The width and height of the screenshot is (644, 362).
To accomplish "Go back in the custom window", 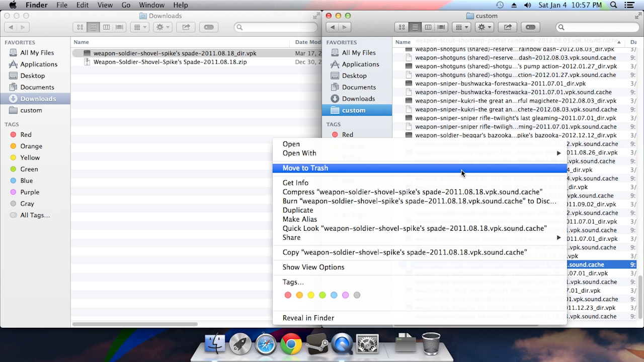I will 332,27.
